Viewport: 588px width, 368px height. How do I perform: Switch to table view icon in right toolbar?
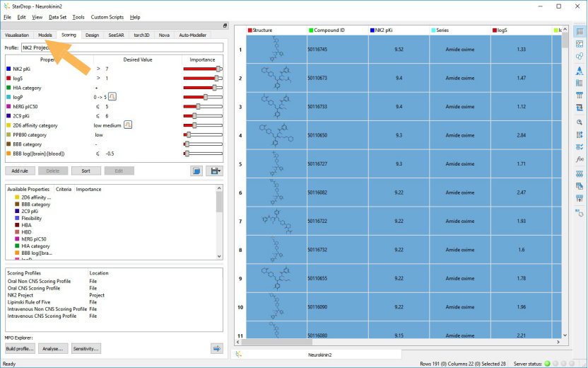(x=580, y=32)
